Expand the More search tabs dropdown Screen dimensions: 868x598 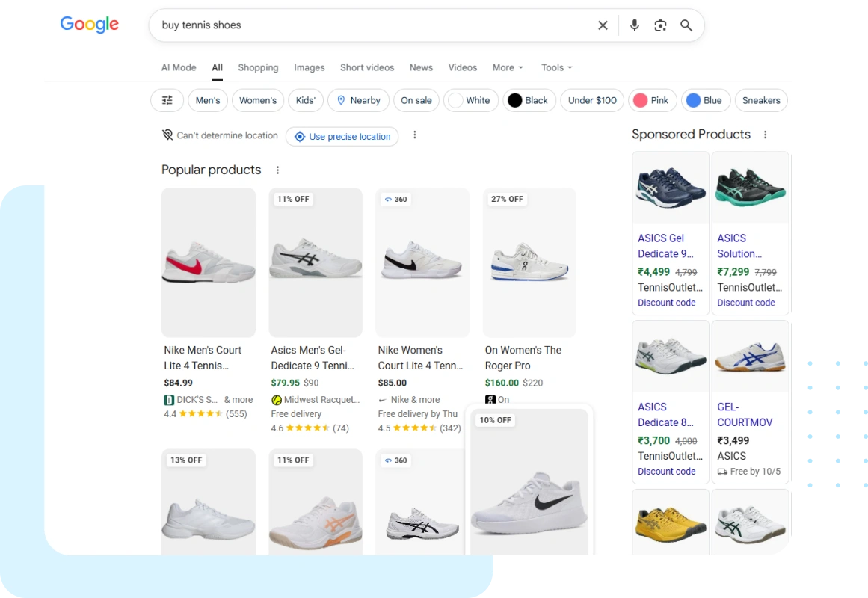pyautogui.click(x=508, y=67)
